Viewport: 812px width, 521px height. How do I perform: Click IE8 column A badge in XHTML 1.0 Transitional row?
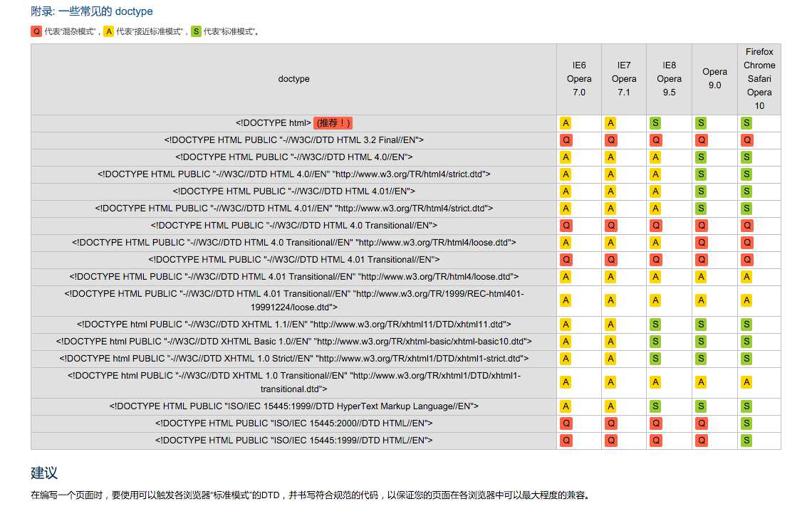point(656,382)
